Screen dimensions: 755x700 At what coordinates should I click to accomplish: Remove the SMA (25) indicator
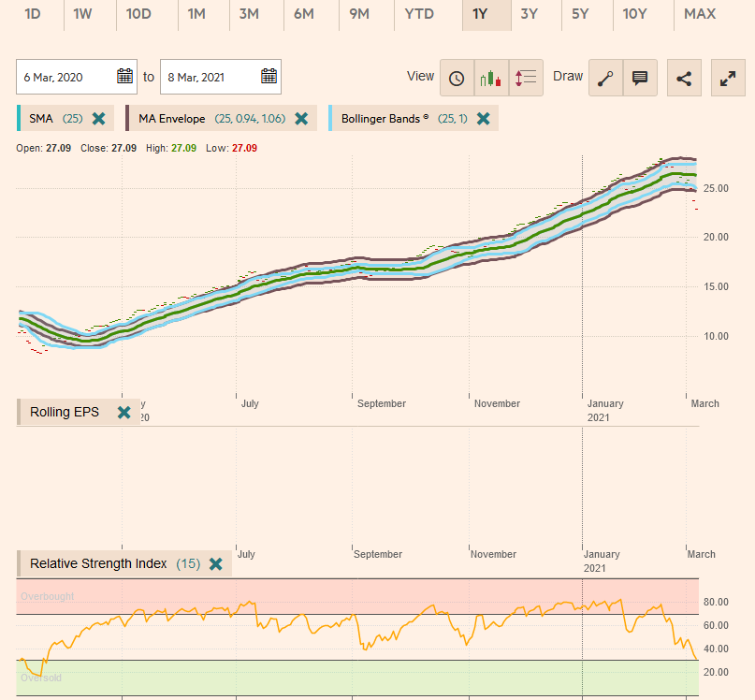pos(98,119)
